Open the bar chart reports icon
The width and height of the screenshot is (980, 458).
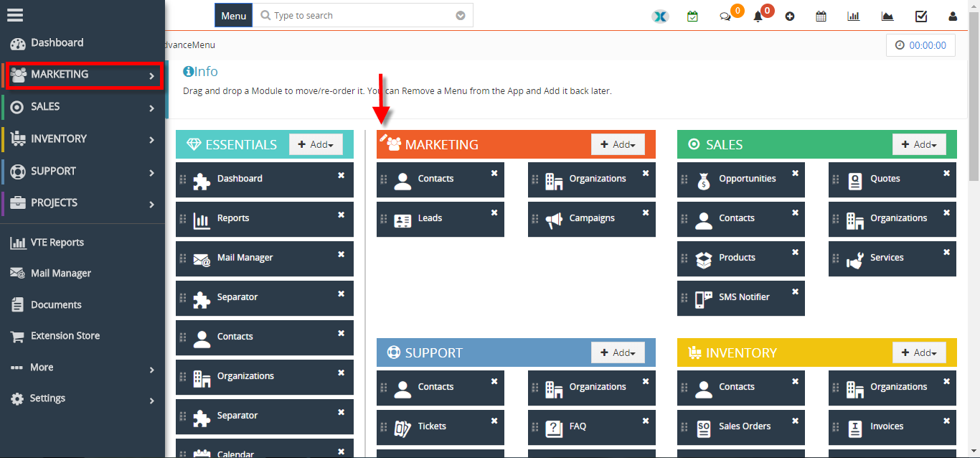853,16
